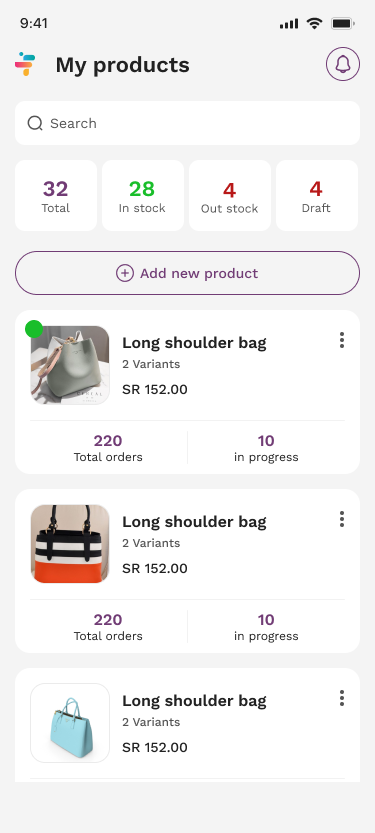Open options menu for striped bag product

click(x=342, y=519)
